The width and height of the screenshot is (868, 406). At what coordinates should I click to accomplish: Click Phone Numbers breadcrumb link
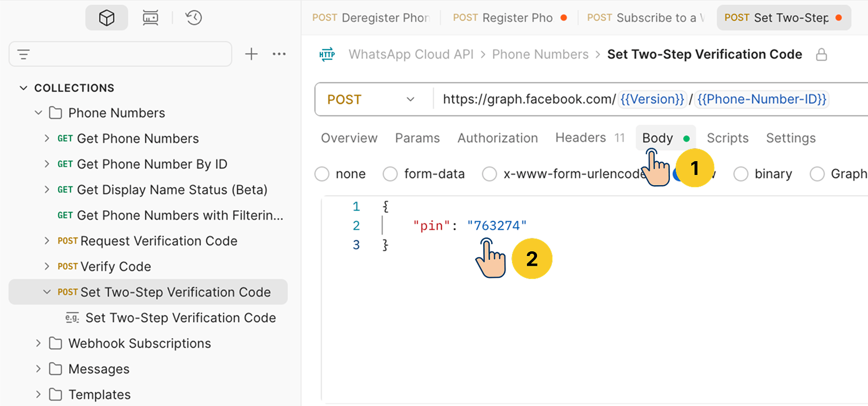coord(540,54)
